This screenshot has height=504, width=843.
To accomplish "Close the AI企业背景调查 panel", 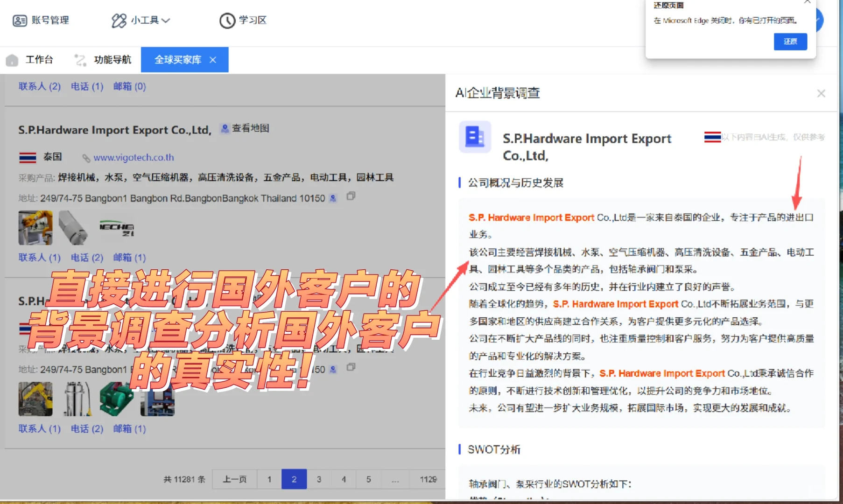I will [x=821, y=93].
